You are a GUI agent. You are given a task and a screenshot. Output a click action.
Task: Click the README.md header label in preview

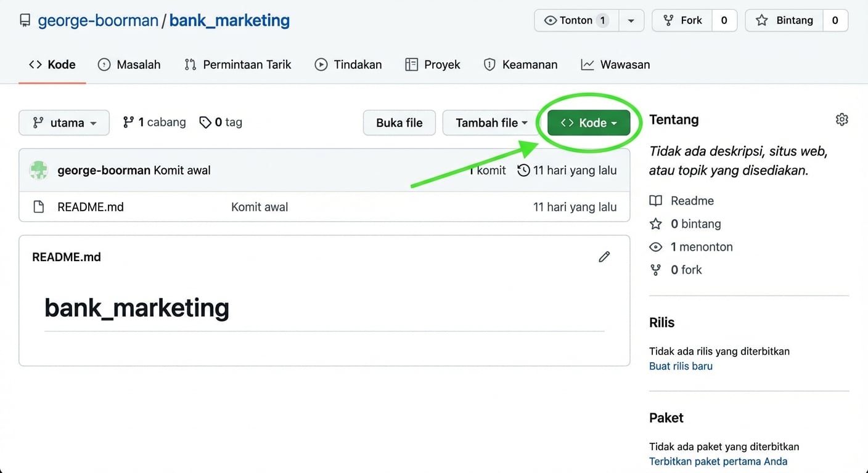(x=67, y=257)
